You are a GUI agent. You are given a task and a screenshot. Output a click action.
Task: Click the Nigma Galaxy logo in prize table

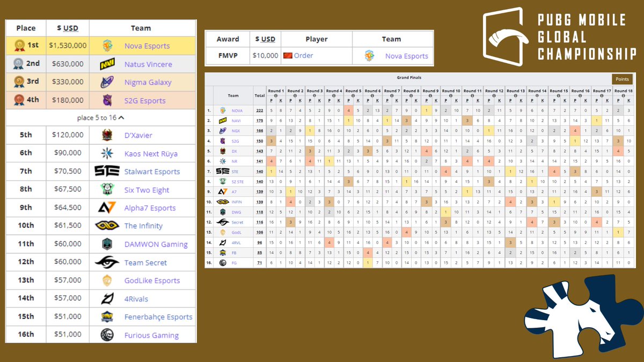(x=107, y=82)
